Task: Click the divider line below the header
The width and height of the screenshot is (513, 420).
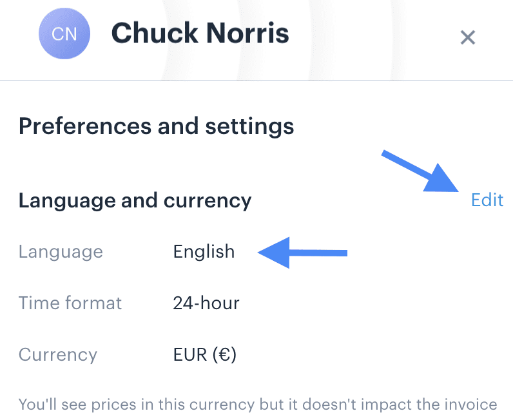Action: click(x=256, y=81)
